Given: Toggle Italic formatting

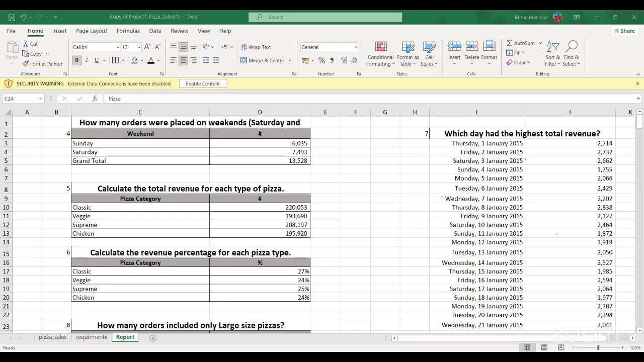Looking at the screenshot, I should 87,60.
